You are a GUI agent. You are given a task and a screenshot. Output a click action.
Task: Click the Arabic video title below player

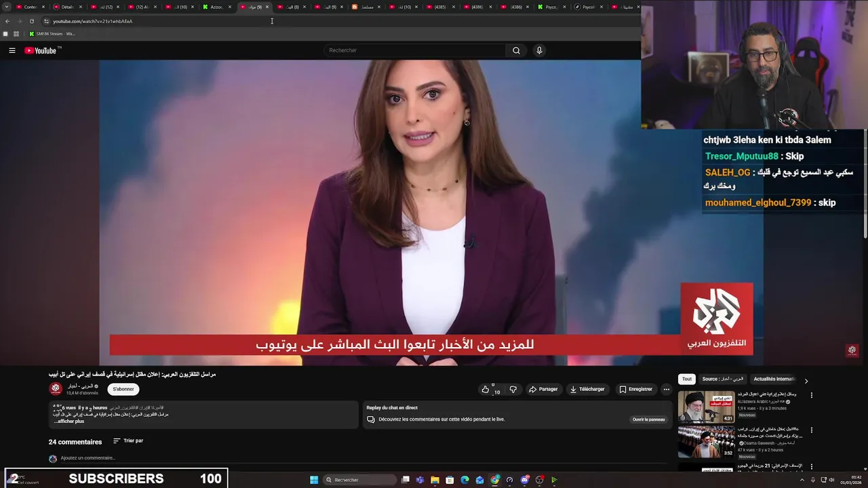(x=132, y=374)
